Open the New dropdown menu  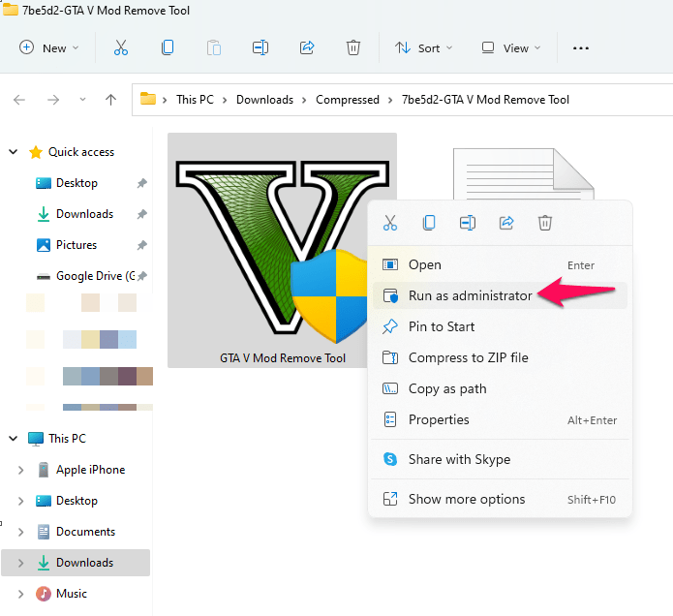49,48
